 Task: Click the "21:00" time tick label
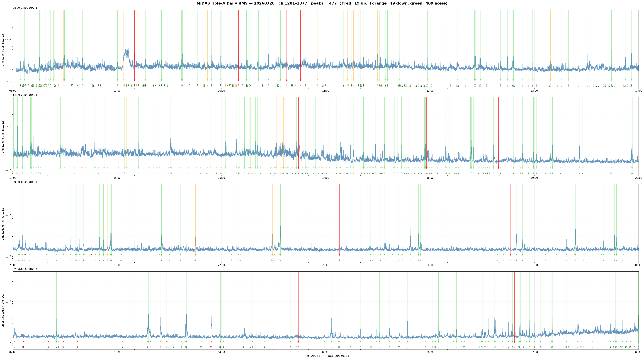point(117,265)
